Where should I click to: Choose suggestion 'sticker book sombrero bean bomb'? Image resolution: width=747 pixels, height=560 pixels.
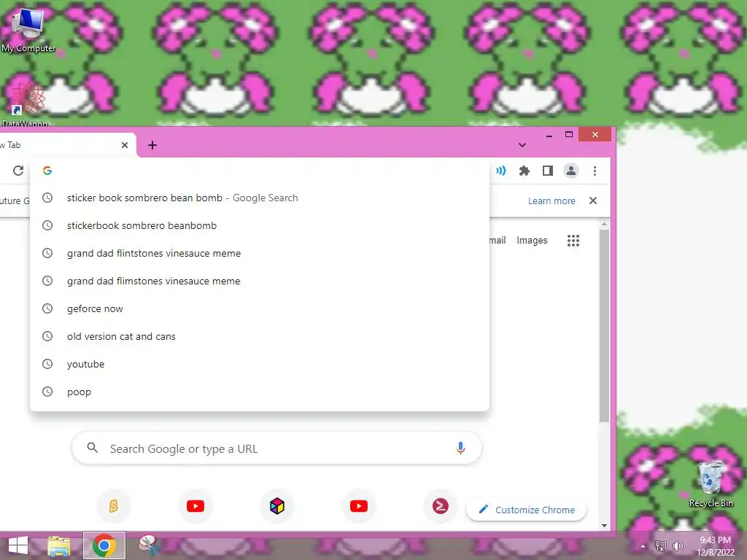pos(259,198)
